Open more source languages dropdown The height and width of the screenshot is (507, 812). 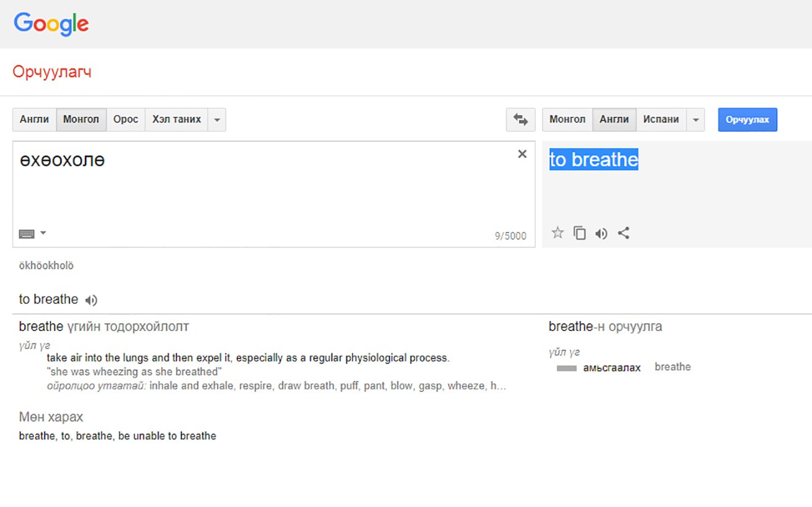(x=217, y=119)
